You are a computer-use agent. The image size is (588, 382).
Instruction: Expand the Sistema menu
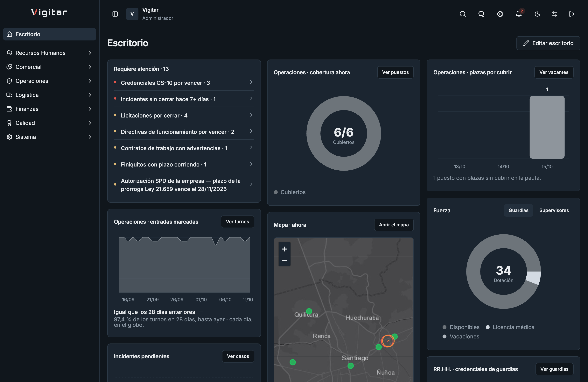[x=49, y=137]
